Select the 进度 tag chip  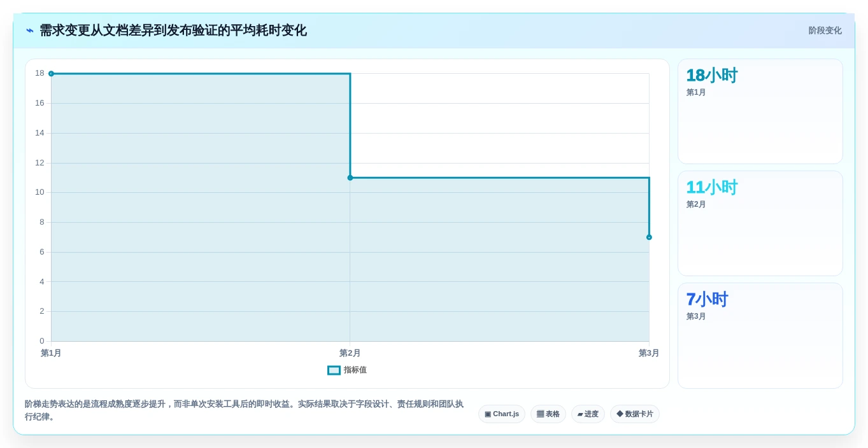point(588,414)
